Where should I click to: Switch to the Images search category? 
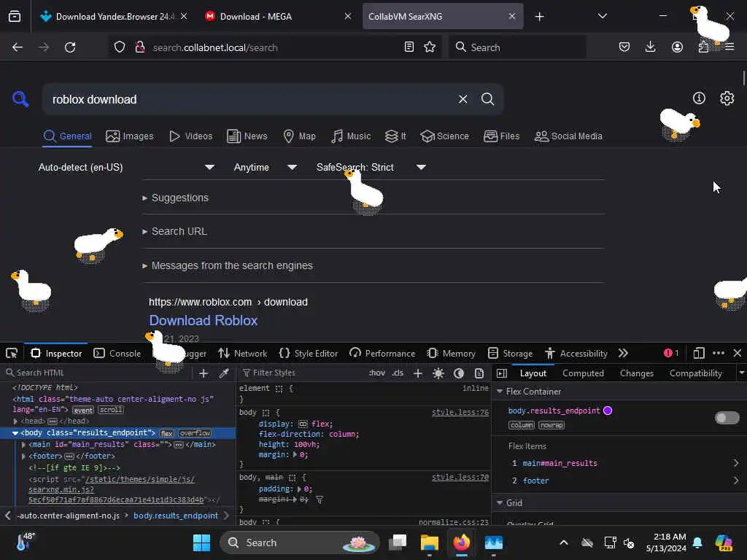(x=130, y=136)
